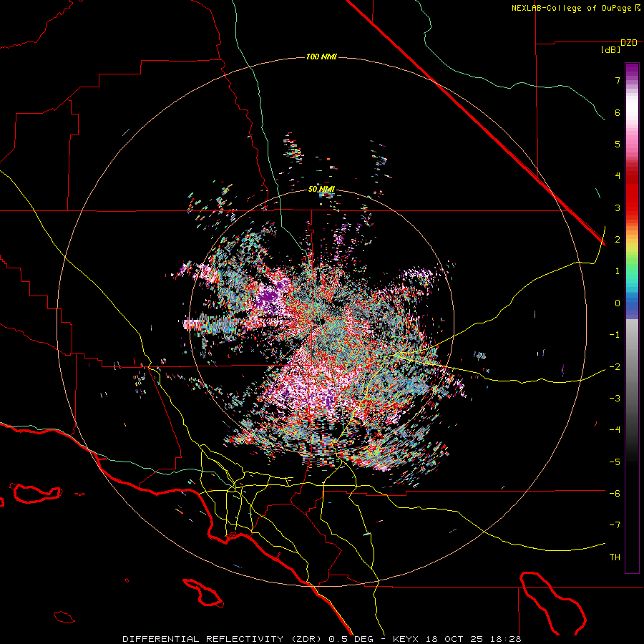Click the 'KEYX 18 OCT 25 18:28' timestamp

(457, 639)
